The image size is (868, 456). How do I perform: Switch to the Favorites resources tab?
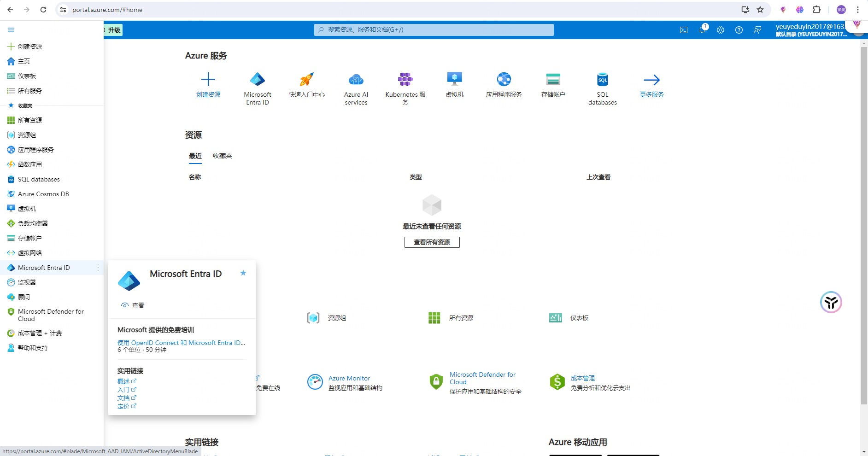pos(223,156)
